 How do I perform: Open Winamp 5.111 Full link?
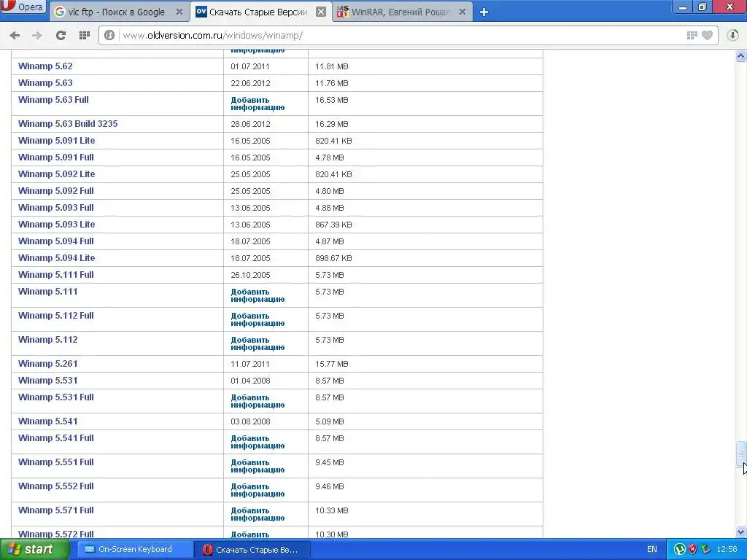(x=55, y=275)
